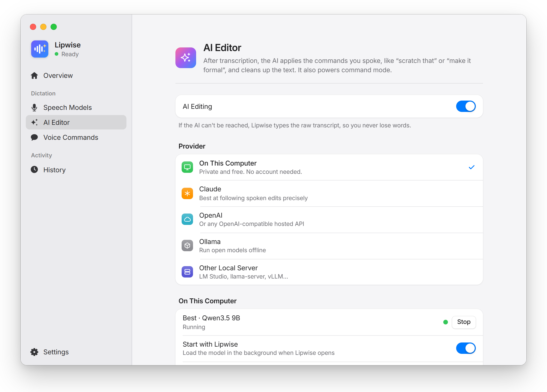Click the Dictation section label

[43, 93]
